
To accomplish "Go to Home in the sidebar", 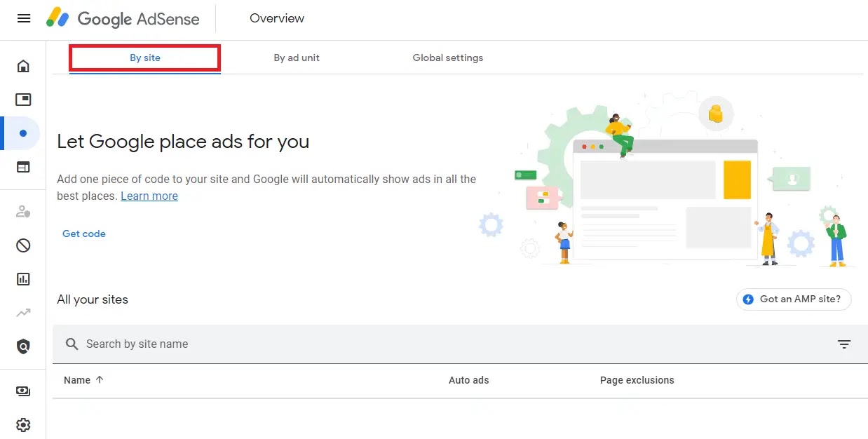I will pyautogui.click(x=23, y=66).
